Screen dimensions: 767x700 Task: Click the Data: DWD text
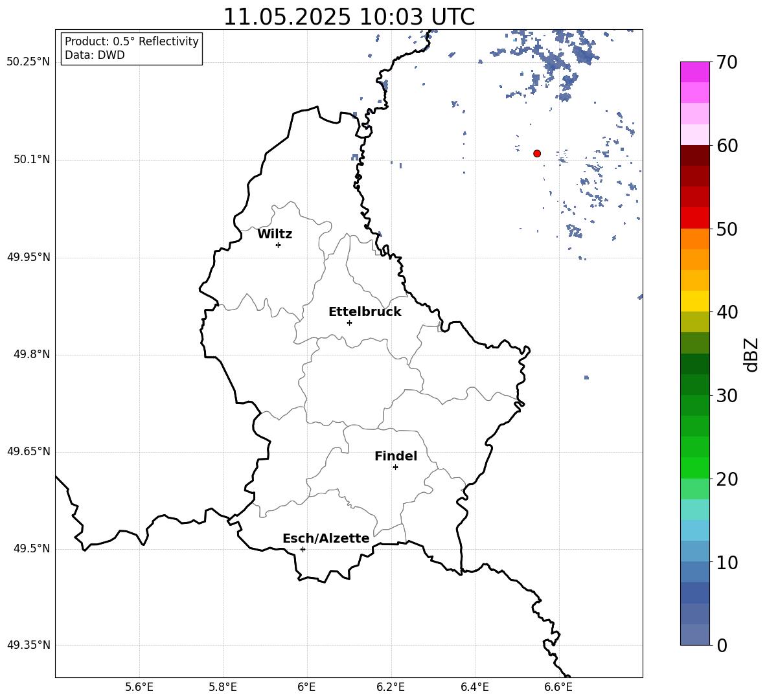(95, 55)
